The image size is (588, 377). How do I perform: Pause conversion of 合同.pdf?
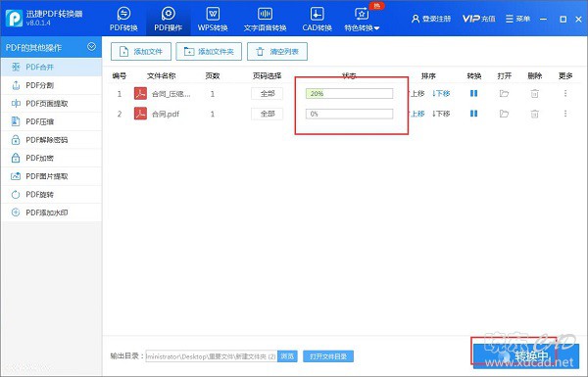(473, 114)
